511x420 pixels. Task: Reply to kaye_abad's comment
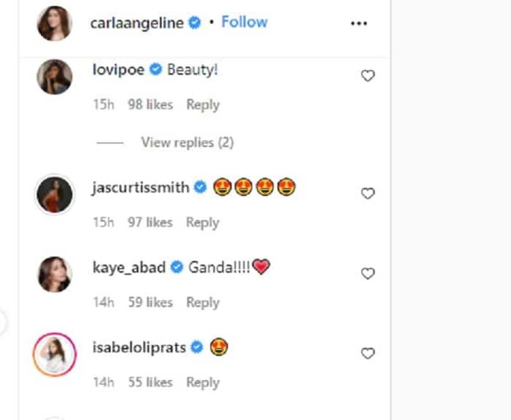pyautogui.click(x=203, y=302)
